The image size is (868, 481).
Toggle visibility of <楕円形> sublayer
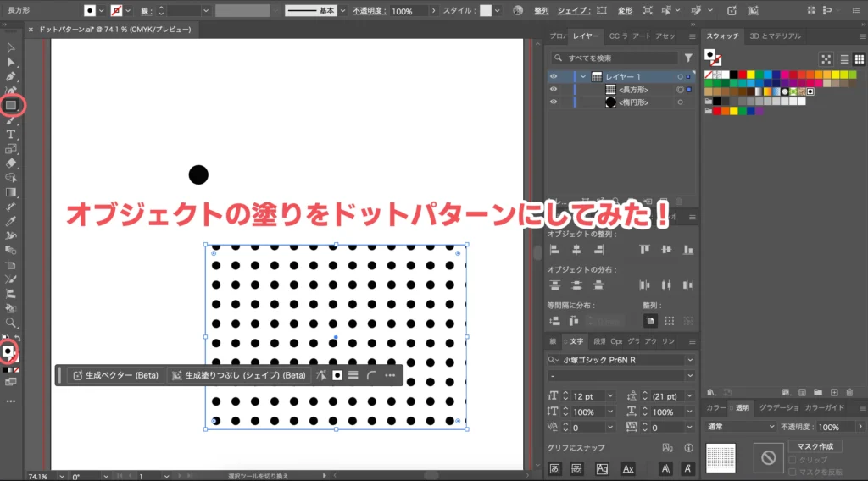pyautogui.click(x=554, y=102)
